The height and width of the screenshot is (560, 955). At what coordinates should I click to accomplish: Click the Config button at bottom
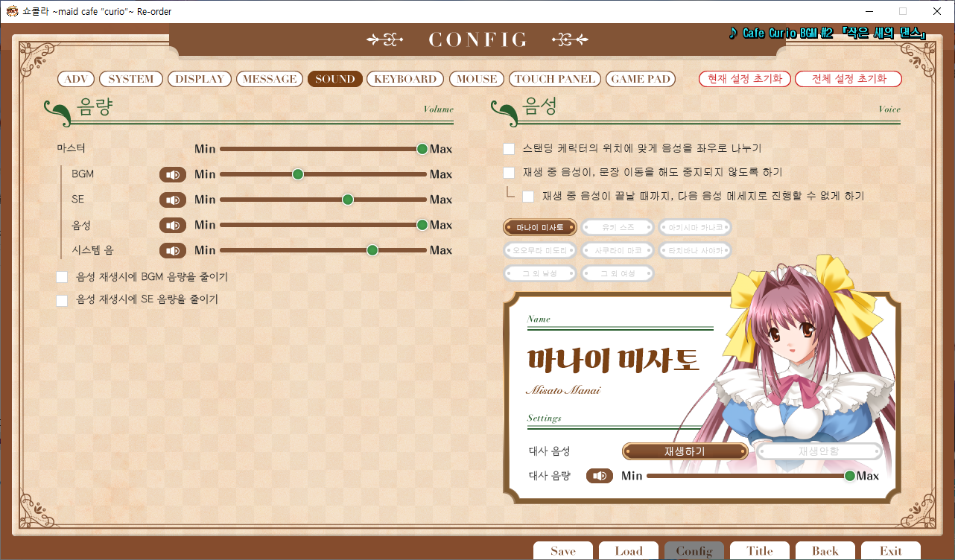(694, 551)
